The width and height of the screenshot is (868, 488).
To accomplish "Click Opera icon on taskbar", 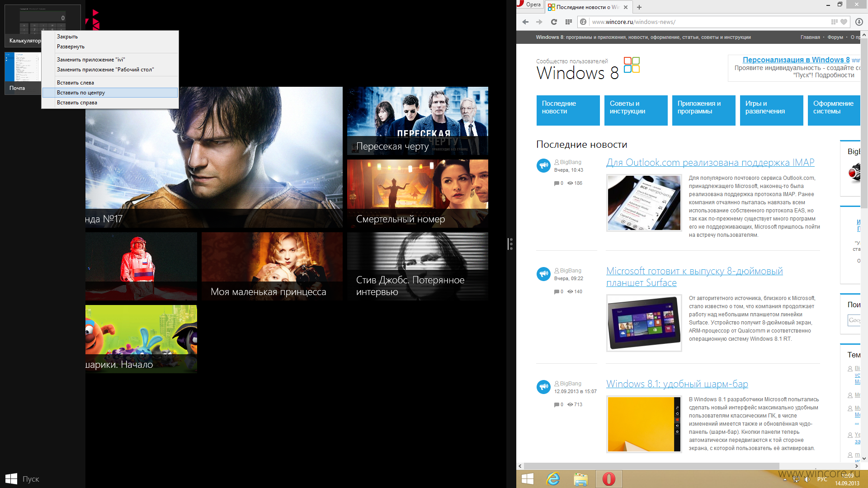I will (609, 479).
